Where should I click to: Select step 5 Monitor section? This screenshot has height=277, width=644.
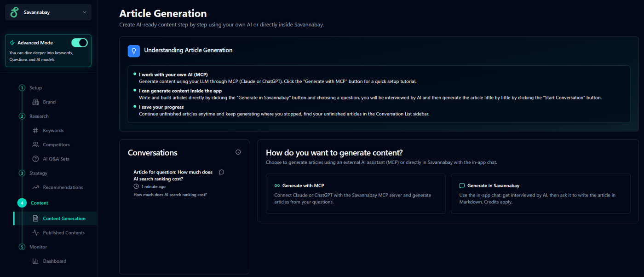(38, 247)
